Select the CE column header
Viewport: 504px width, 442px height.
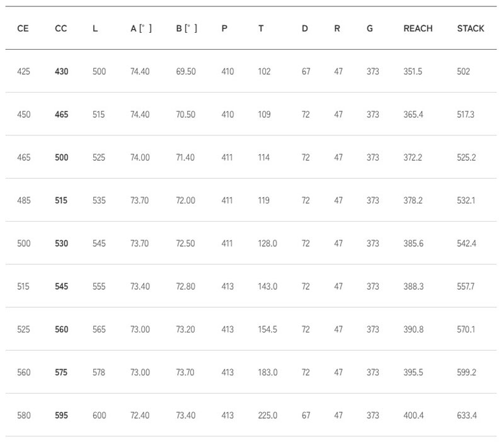point(23,28)
